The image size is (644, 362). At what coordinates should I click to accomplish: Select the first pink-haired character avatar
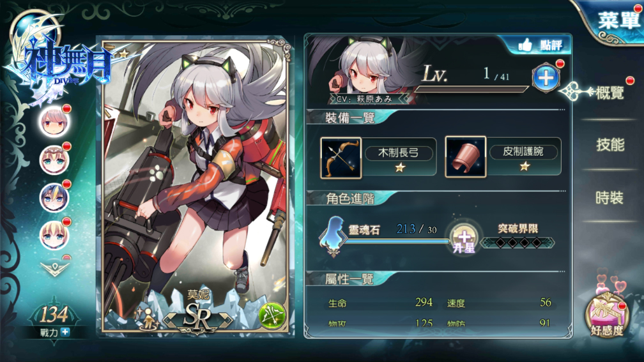coord(54,122)
